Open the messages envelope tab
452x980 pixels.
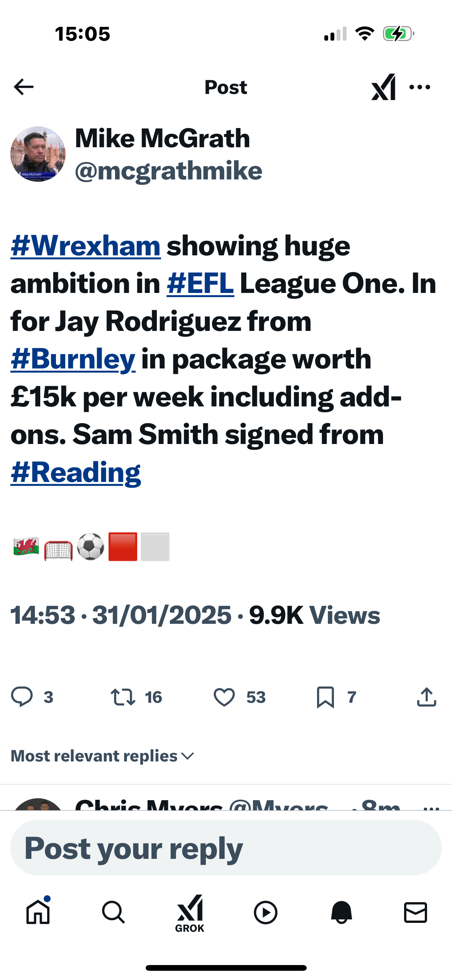[x=416, y=912]
